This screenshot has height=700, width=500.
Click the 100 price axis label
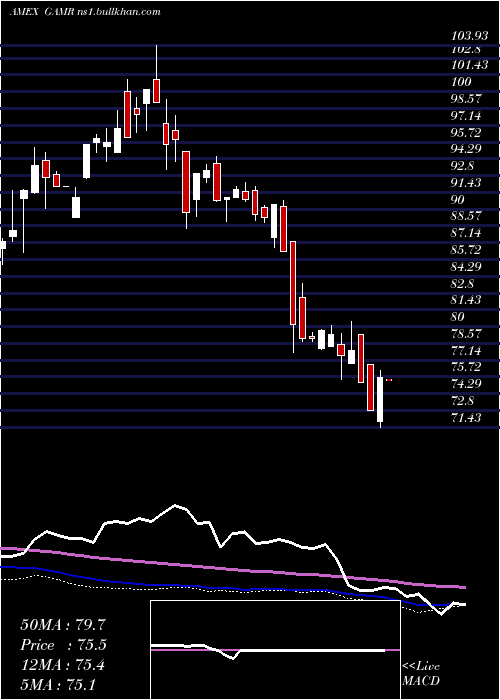(461, 82)
